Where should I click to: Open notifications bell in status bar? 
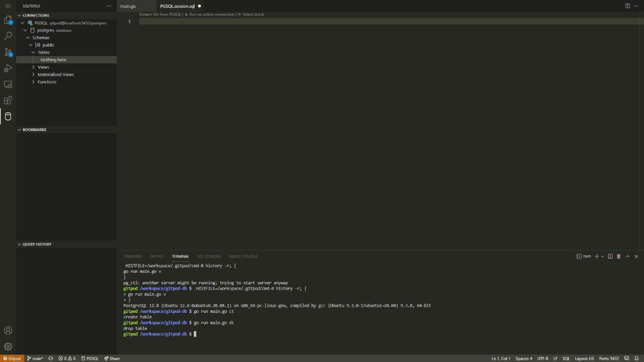coord(637,358)
